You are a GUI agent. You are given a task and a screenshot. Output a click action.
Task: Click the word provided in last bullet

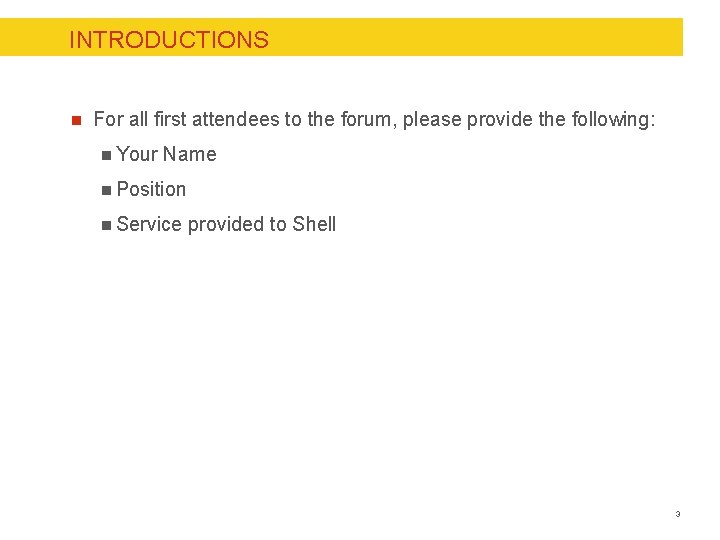click(x=225, y=225)
